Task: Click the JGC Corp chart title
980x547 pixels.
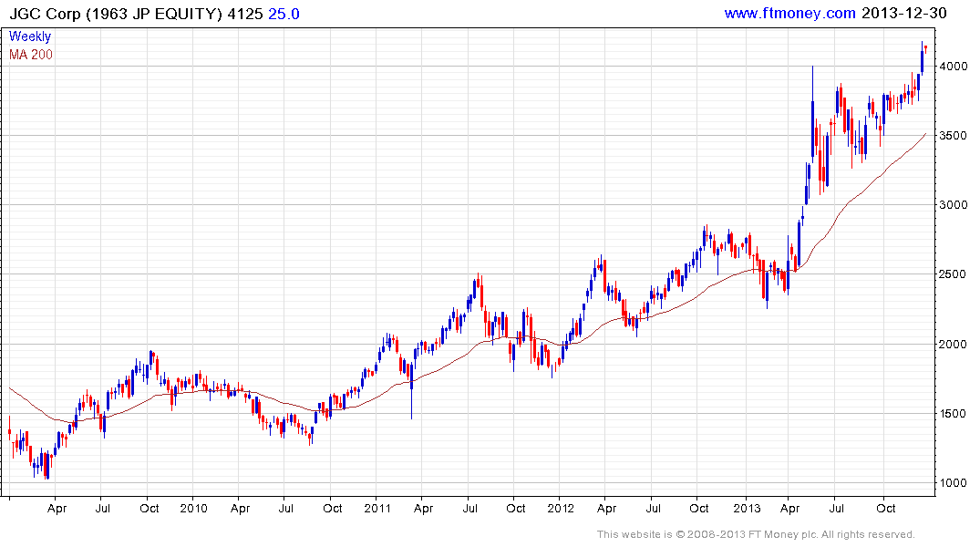Action: pyautogui.click(x=115, y=14)
